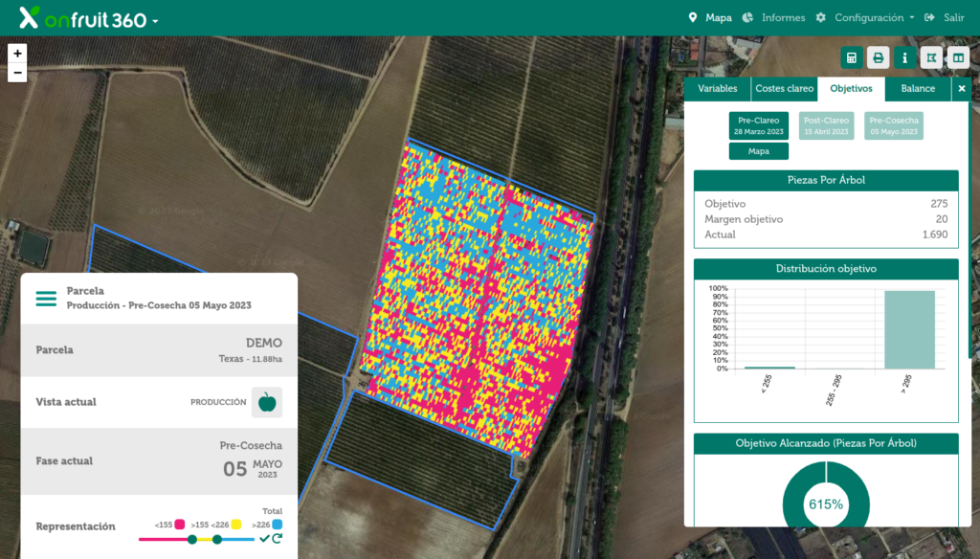
Task: Print the current map view
Action: click(x=878, y=57)
